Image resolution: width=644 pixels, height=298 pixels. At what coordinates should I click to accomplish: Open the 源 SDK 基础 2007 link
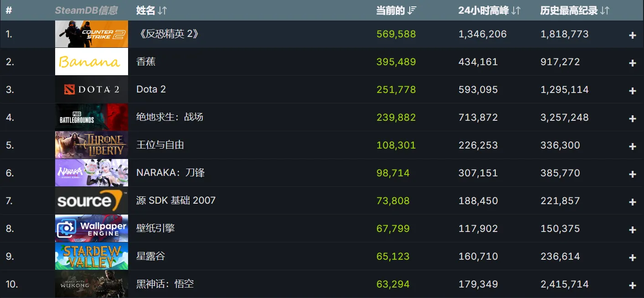pyautogui.click(x=176, y=200)
